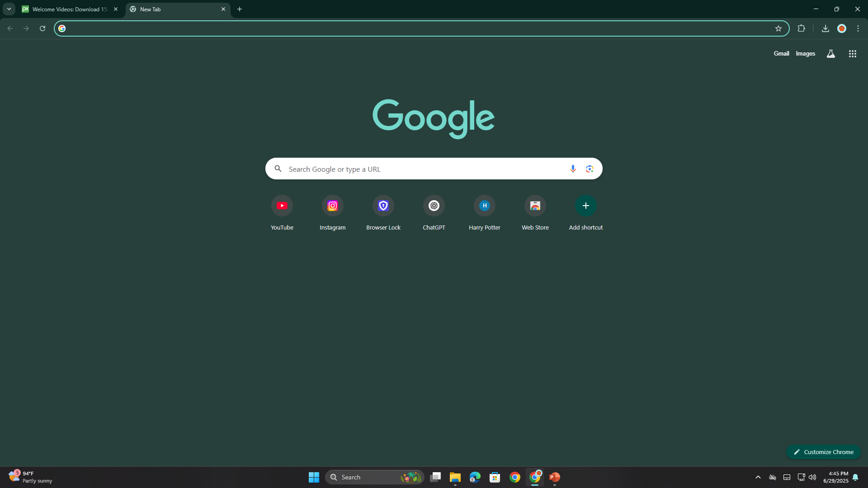The image size is (868, 488).
Task: Go forward with the forward arrow
Action: point(26,28)
